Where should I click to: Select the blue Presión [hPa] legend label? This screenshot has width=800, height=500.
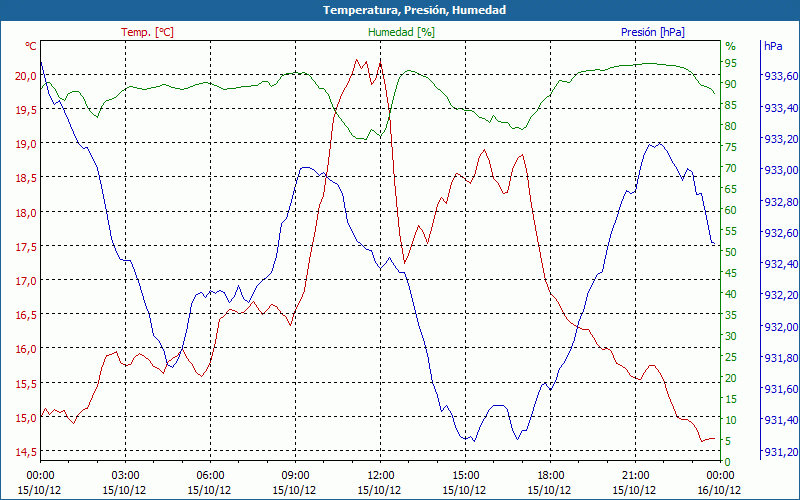click(x=653, y=32)
